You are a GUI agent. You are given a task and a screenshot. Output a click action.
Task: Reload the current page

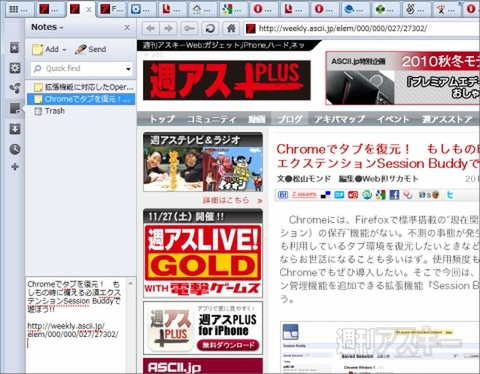(x=210, y=29)
